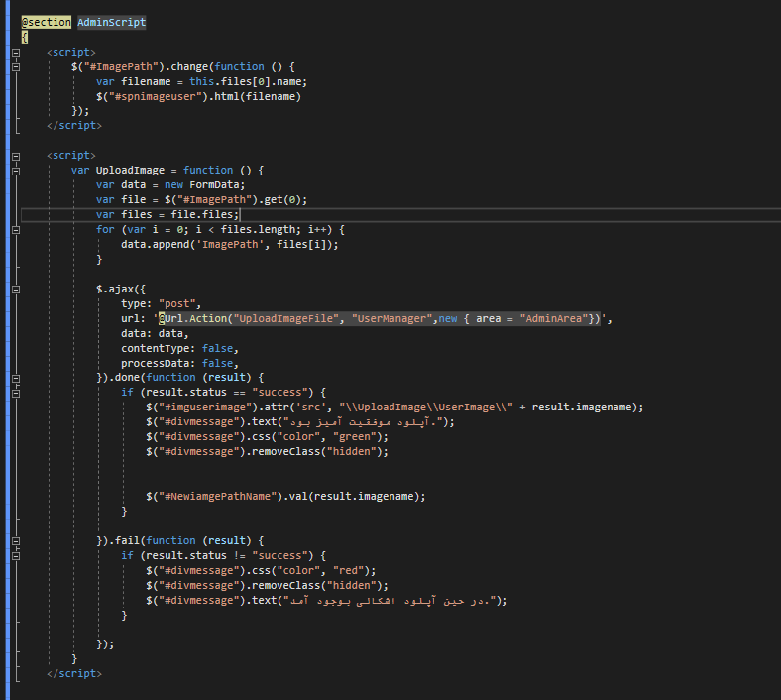Click the Persian error message string
The width and height of the screenshot is (781, 700).
coord(389,601)
